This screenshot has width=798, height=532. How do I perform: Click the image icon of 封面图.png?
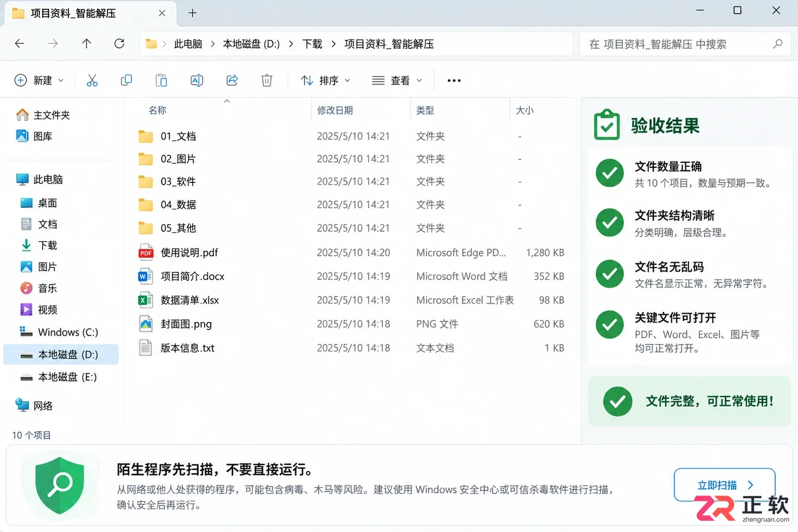(x=146, y=324)
